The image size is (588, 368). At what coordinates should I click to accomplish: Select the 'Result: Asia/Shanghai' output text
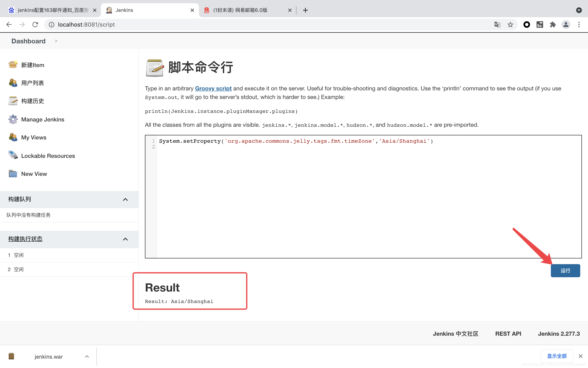[179, 301]
